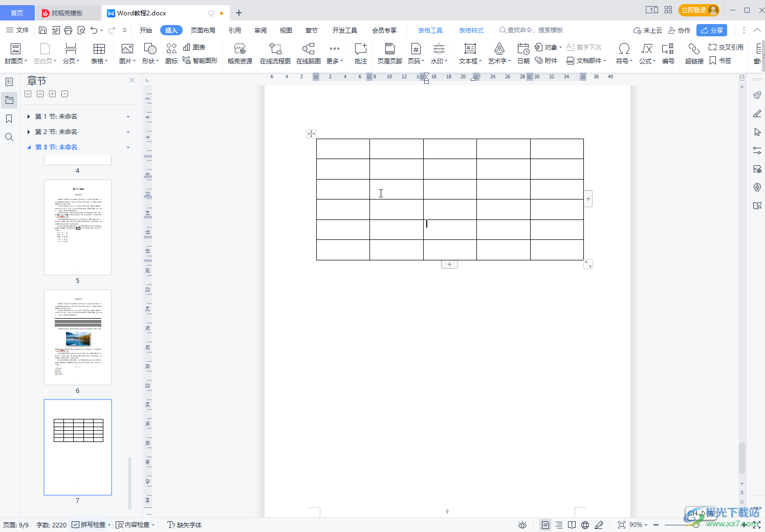The image size is (765, 532).
Task: Open the 审阅 ribbon tab
Action: pos(260,30)
